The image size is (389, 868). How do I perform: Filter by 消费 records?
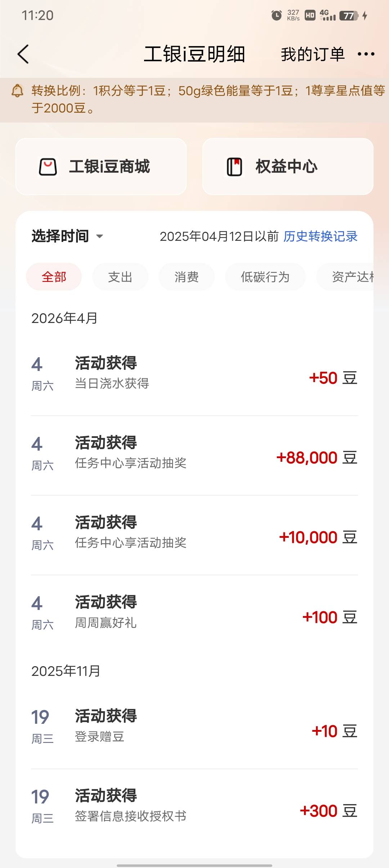(187, 277)
